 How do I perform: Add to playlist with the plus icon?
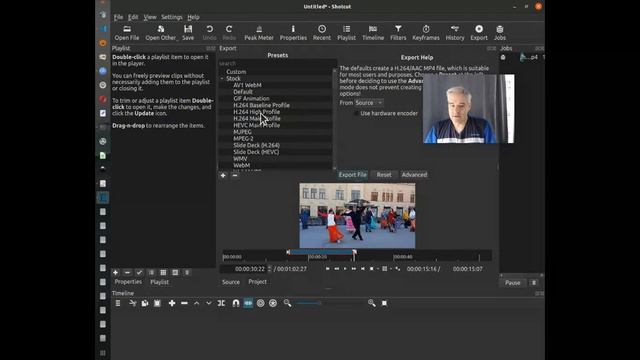pyautogui.click(x=116, y=272)
